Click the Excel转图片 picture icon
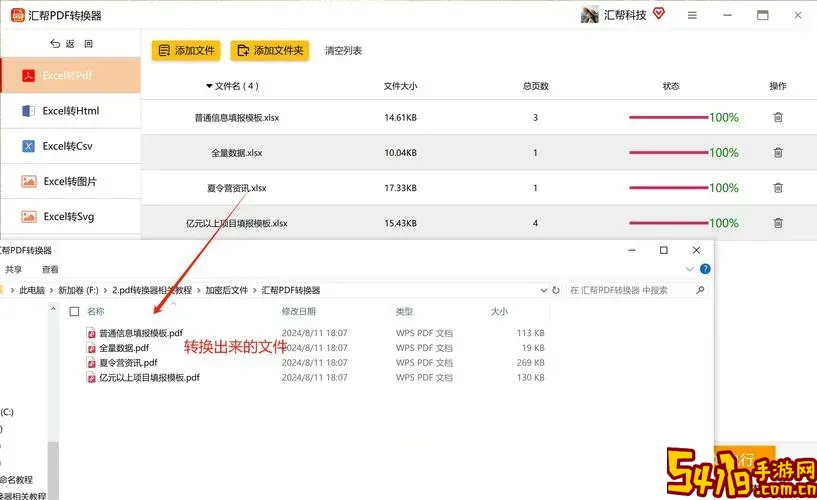This screenshot has width=817, height=500. (29, 181)
